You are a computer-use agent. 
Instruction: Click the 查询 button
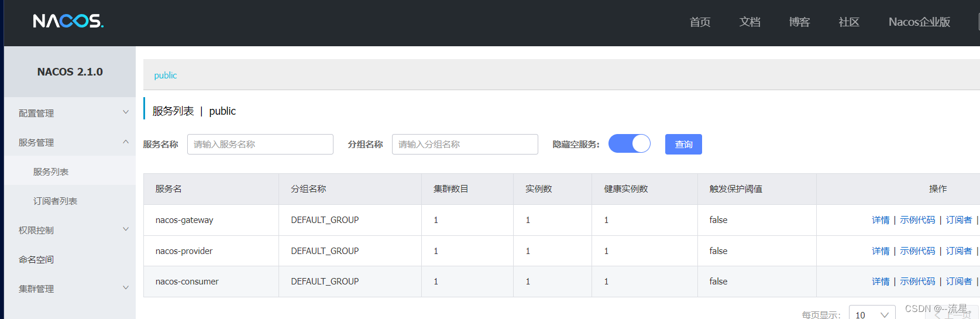683,144
